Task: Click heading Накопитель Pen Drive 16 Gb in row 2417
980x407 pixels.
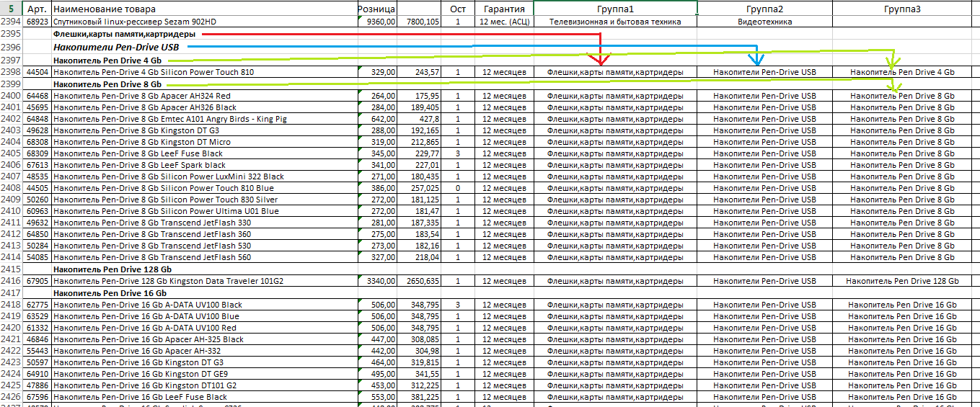Action: click(110, 293)
